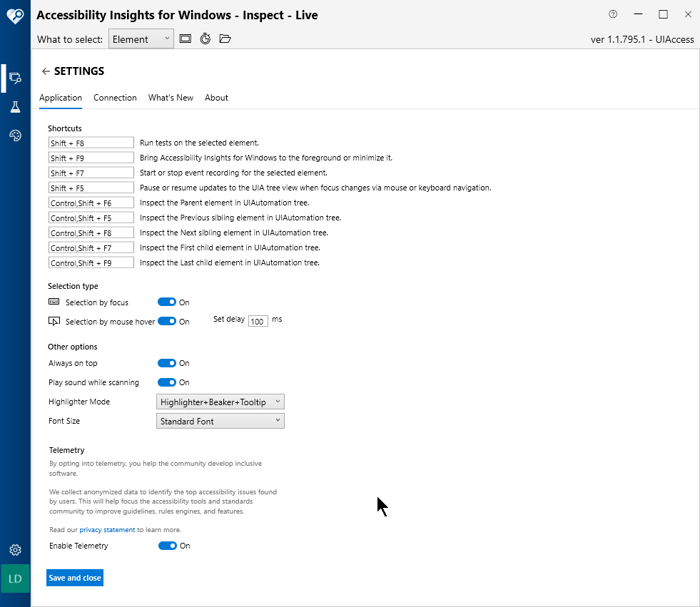
Task: Open the help question mark icon
Action: (613, 14)
